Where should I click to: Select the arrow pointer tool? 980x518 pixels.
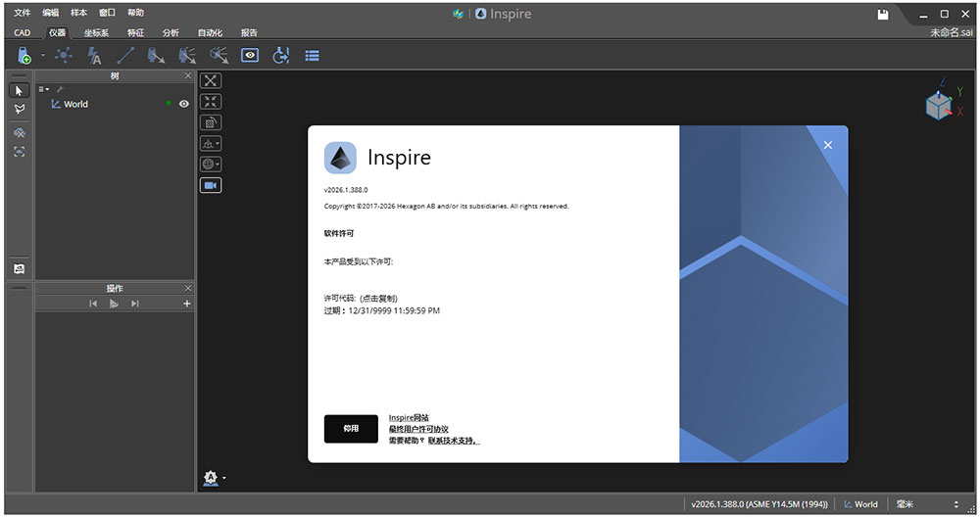click(20, 91)
